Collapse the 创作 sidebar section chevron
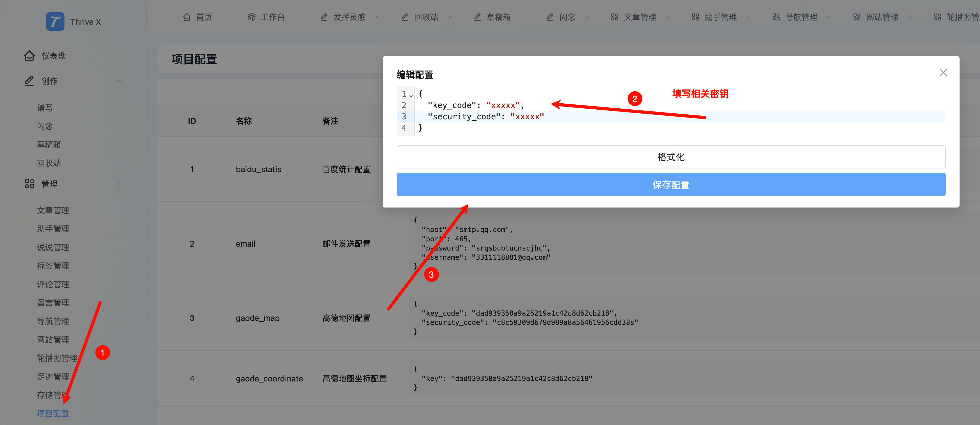This screenshot has width=980, height=425. click(119, 81)
